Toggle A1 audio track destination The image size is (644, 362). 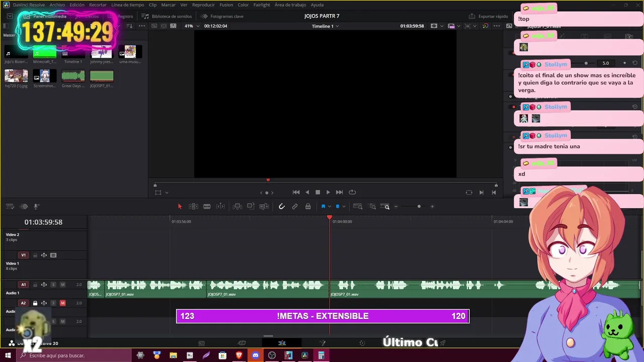coord(23,285)
